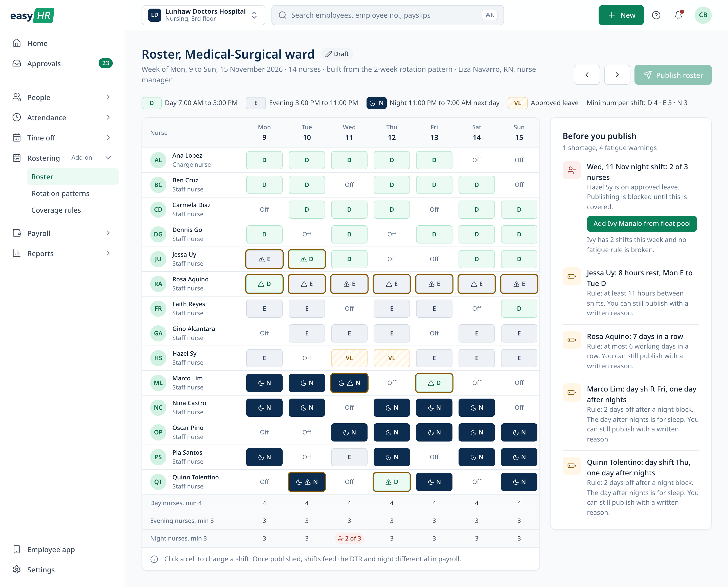This screenshot has width=728, height=587.
Task: Click the easyHR logo
Action: coord(32,16)
